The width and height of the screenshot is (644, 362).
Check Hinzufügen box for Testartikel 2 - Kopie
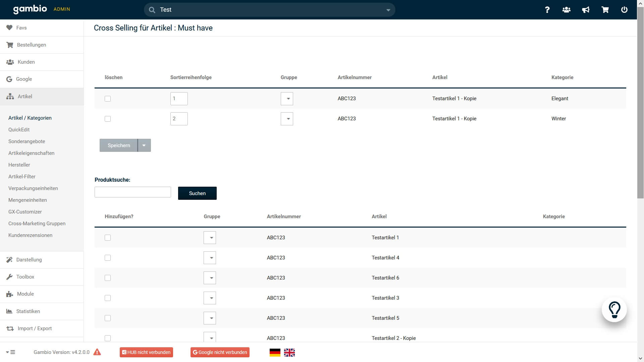click(108, 338)
